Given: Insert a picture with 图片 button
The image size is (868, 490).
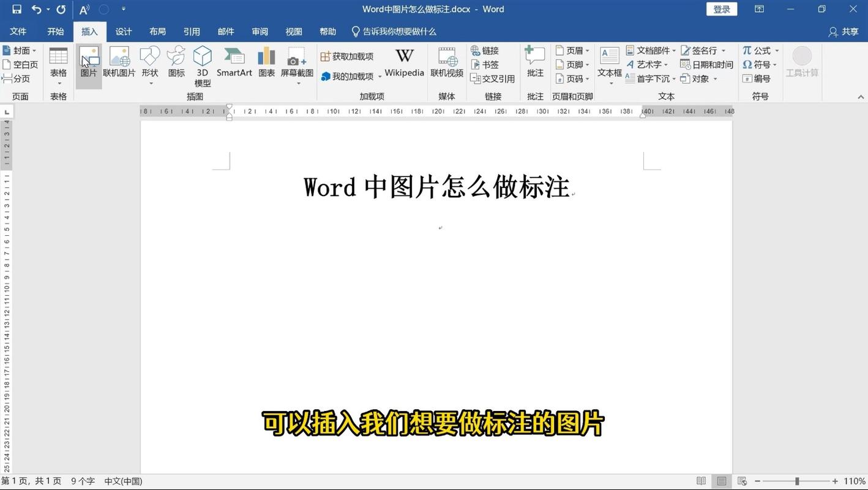Looking at the screenshot, I should [89, 66].
